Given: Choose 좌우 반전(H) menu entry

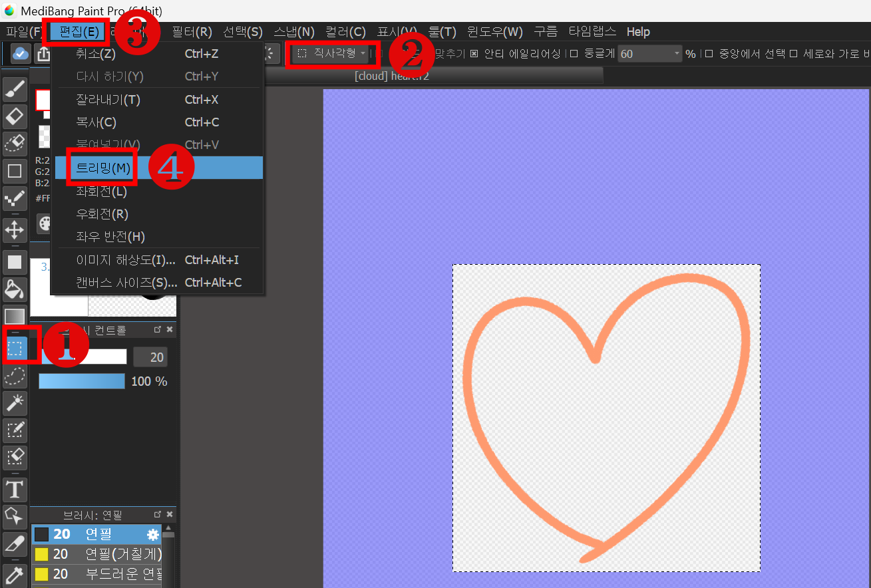Looking at the screenshot, I should [x=158, y=237].
